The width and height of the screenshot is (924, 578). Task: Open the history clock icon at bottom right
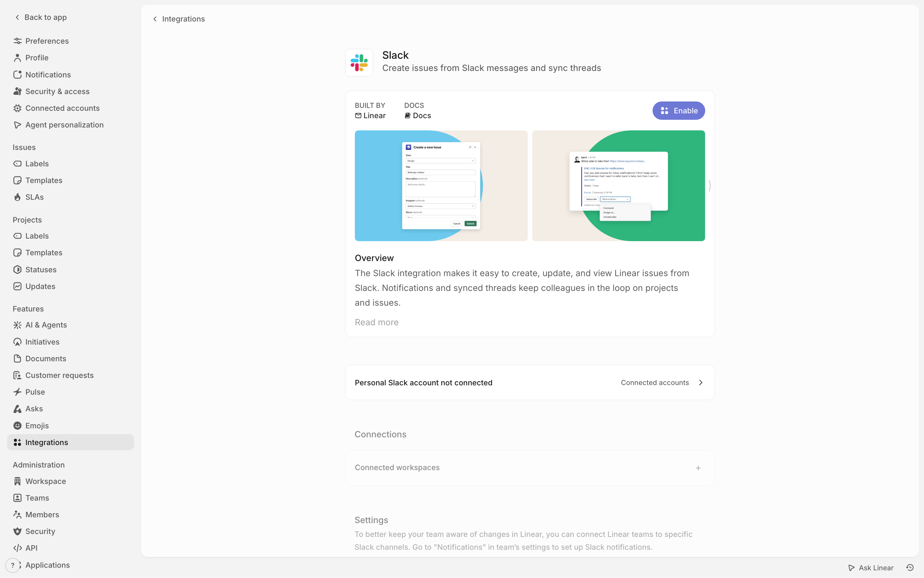point(910,568)
